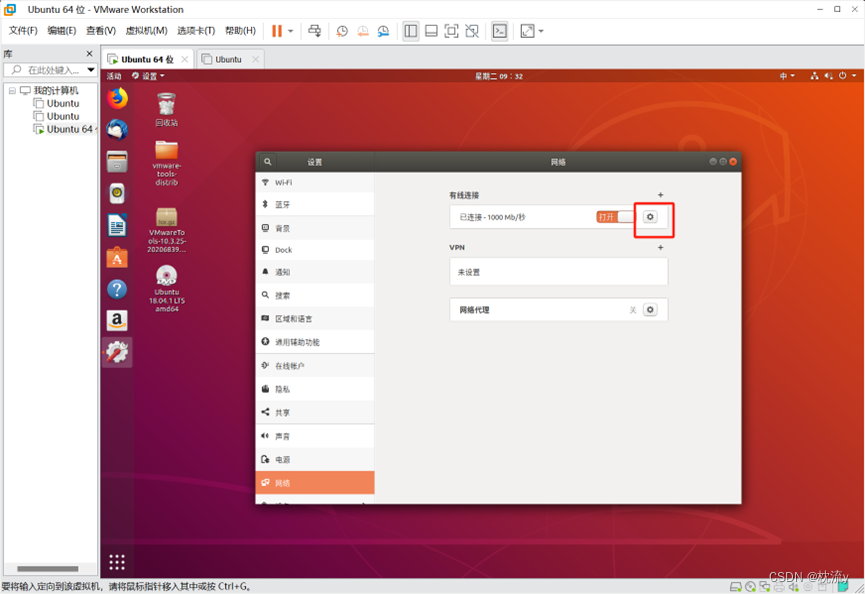865x594 pixels.
Task: Add a new wired connection profile
Action: [660, 195]
